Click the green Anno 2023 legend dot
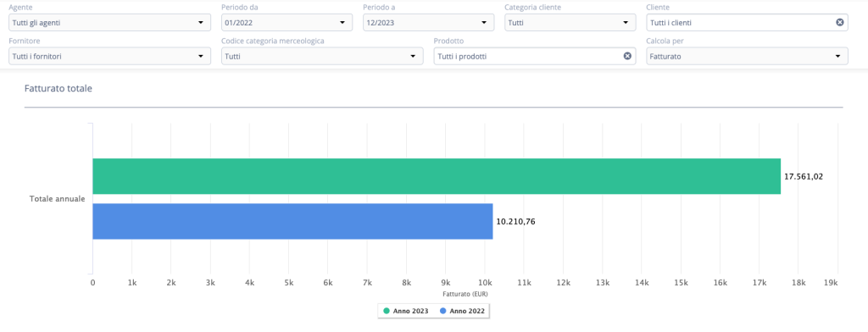 pos(387,312)
